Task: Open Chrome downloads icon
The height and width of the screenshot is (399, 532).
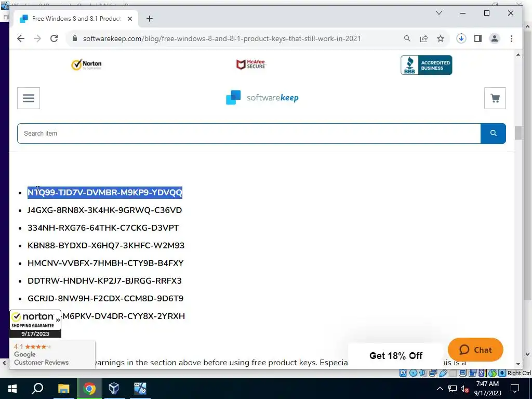Action: pyautogui.click(x=461, y=38)
